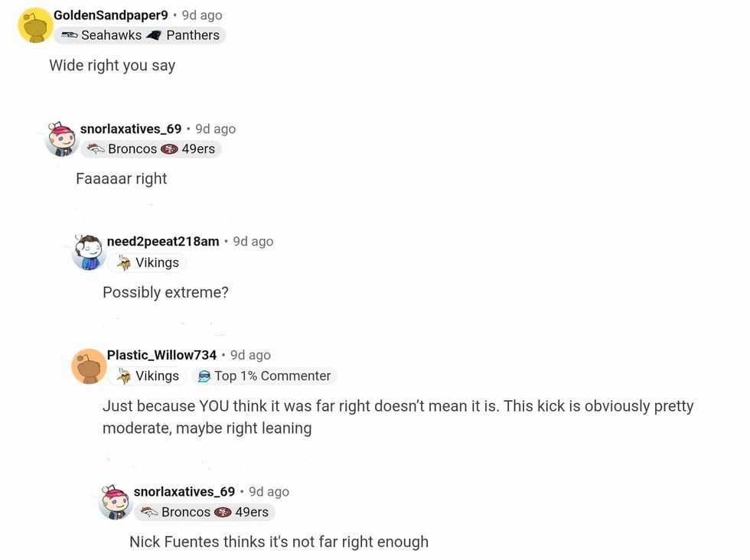Viewport: 750px width, 560px height.
Task: Open need2peeat218am's profile via username
Action: pos(163,241)
